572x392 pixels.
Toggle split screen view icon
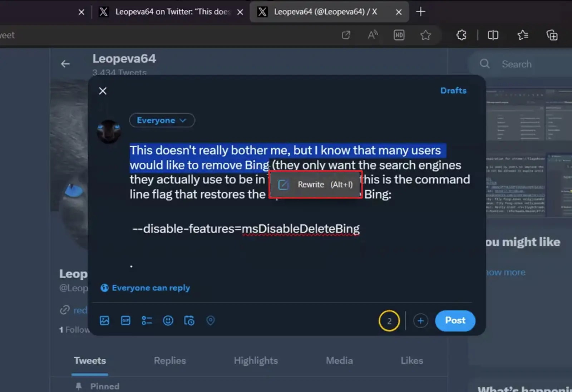[x=493, y=35]
